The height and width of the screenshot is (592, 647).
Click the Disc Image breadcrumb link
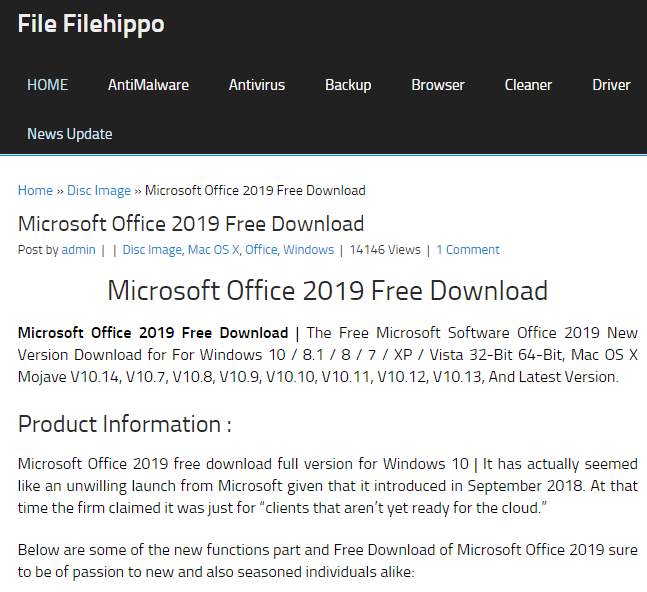[99, 190]
